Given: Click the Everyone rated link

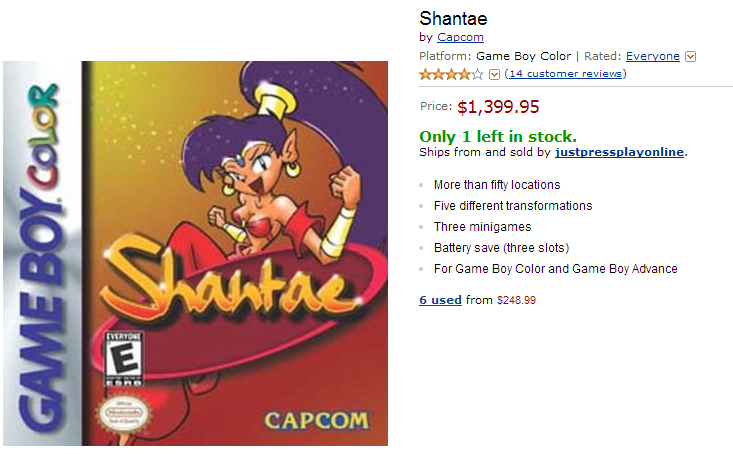Looking at the screenshot, I should click(x=652, y=56).
